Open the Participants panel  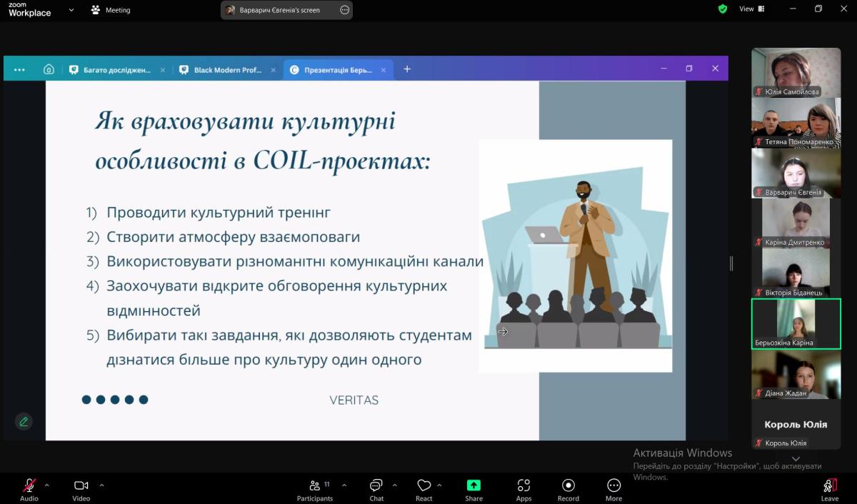point(314,490)
